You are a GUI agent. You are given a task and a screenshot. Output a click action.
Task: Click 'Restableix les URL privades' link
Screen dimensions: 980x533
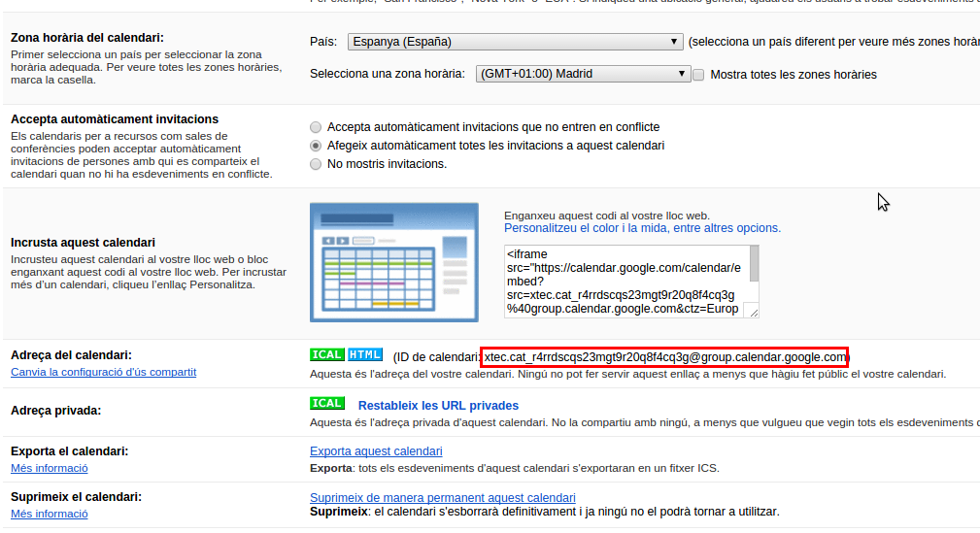pos(438,406)
